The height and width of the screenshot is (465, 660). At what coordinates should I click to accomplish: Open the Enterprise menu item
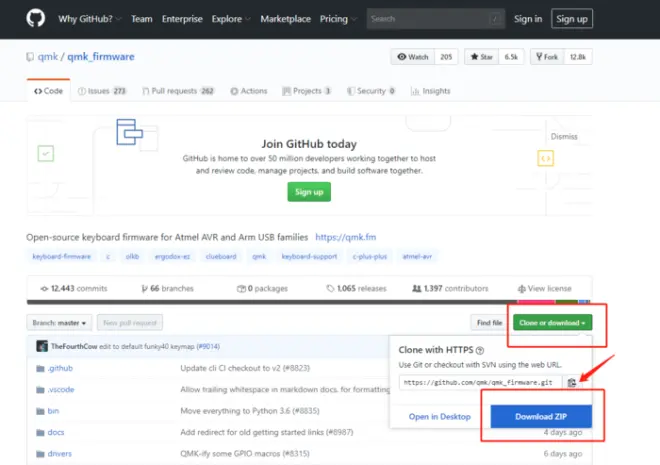pyautogui.click(x=182, y=19)
